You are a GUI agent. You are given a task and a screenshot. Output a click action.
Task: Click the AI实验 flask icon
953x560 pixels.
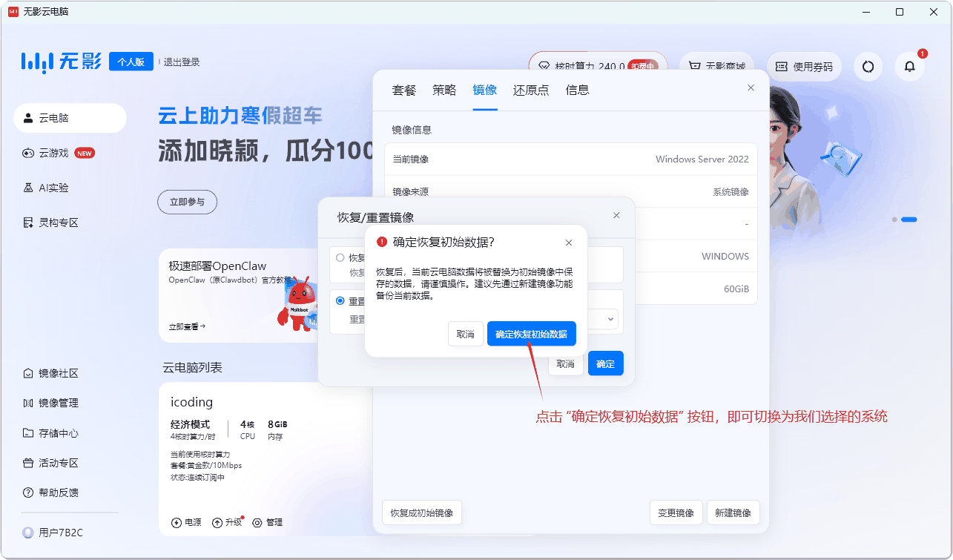[x=28, y=188]
